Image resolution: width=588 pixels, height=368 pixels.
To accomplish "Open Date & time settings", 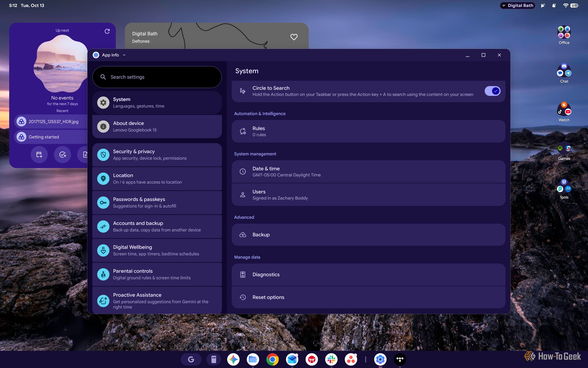I will pos(368,172).
